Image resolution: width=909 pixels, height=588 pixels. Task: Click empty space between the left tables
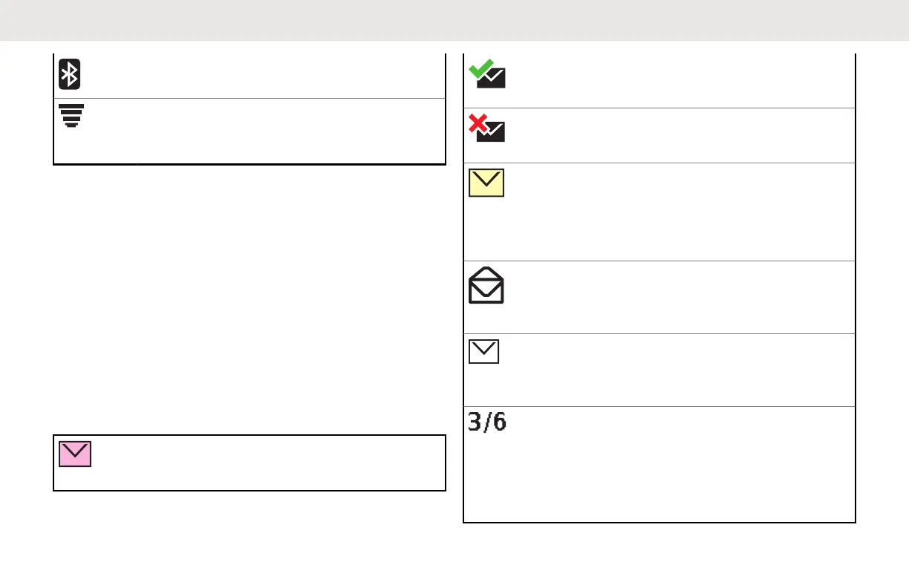click(249, 297)
